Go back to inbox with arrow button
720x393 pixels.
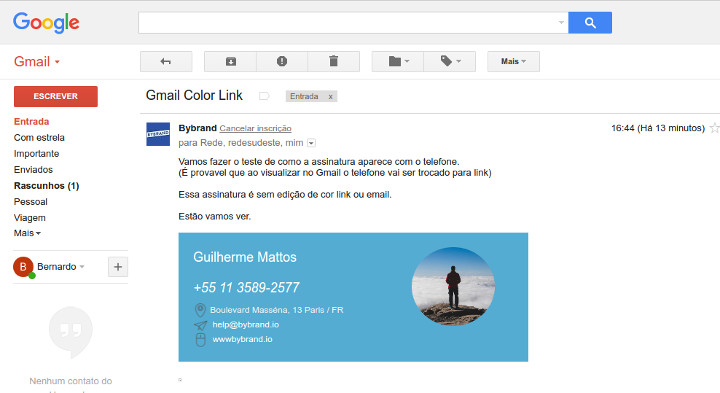coord(166,62)
